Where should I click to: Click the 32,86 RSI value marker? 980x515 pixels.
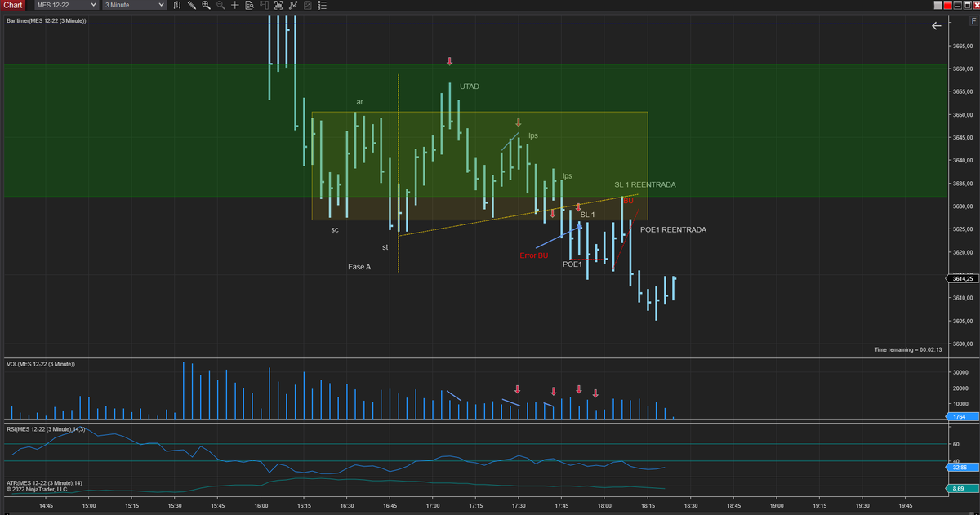coord(961,468)
